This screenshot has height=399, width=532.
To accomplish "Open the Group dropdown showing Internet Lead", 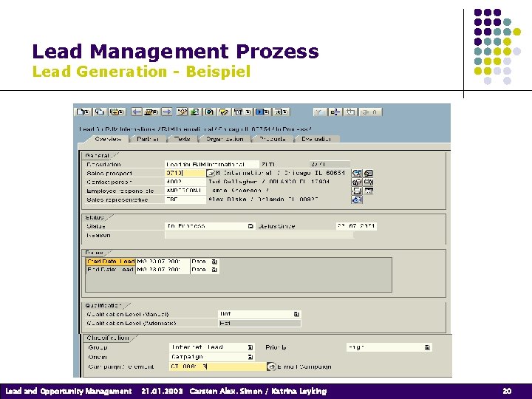I will pyautogui.click(x=250, y=347).
